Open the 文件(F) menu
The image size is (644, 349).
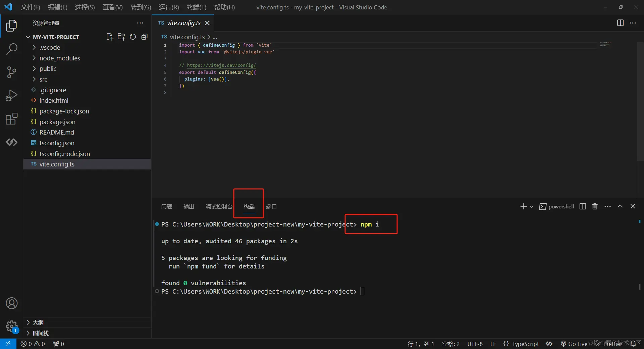[x=30, y=7]
